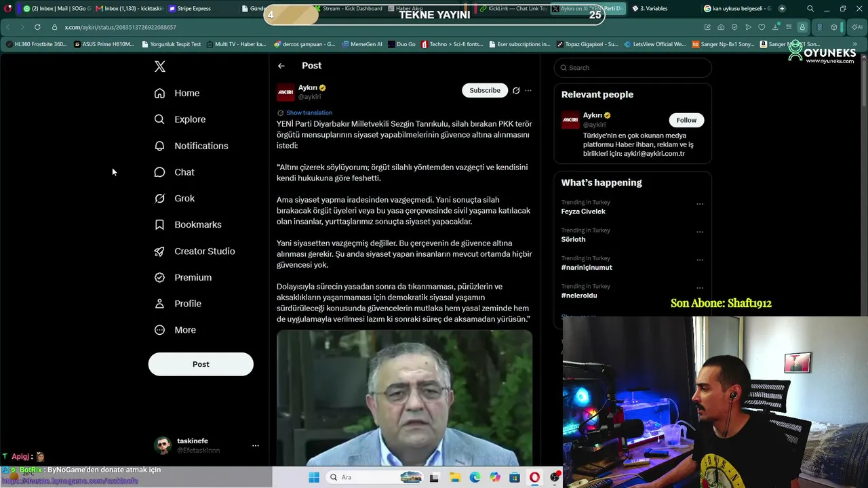
Task: Open the #neleroldu trending hashtag
Action: [x=579, y=296]
